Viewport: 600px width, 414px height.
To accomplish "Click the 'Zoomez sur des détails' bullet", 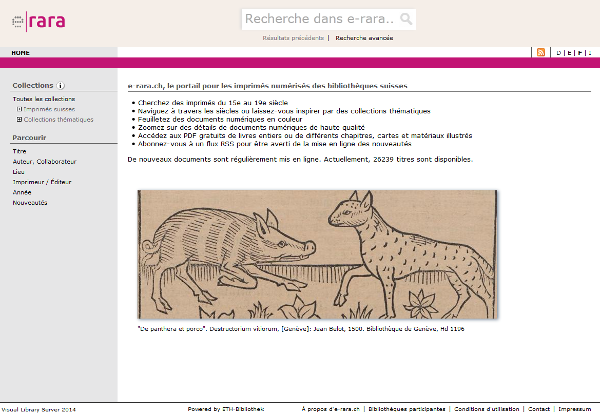I will 251,127.
